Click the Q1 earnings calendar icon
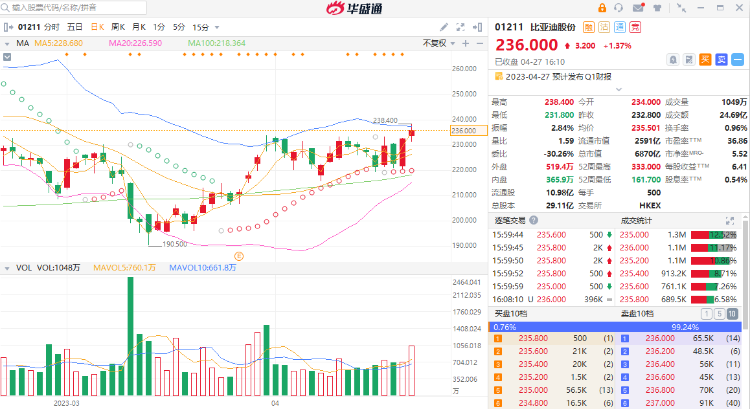Viewport: 750px width, 409px height. coord(498,76)
